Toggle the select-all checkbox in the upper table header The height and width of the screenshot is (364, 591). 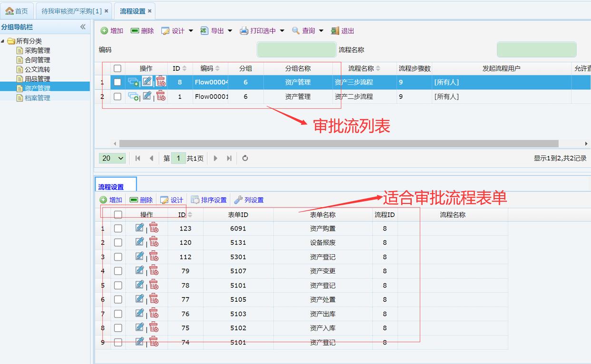[118, 68]
